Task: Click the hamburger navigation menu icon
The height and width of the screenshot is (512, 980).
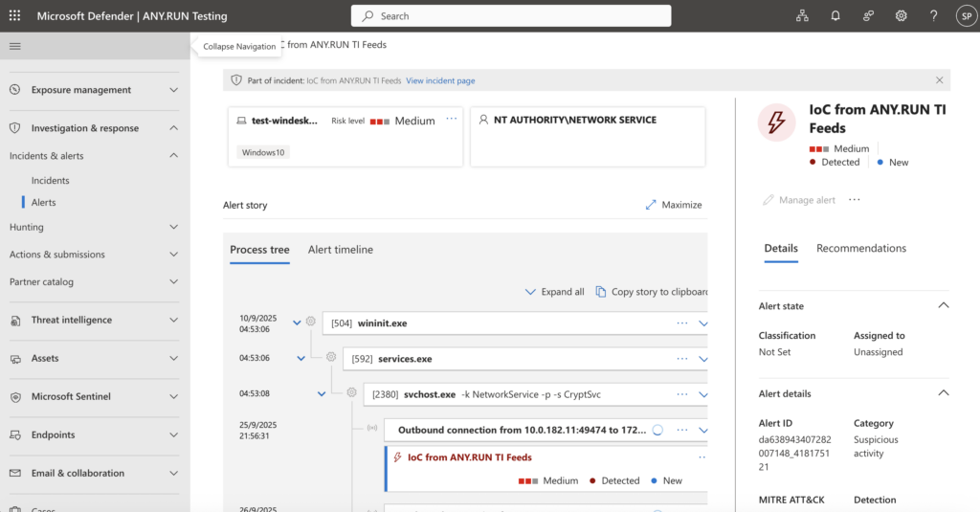Action: (14, 46)
